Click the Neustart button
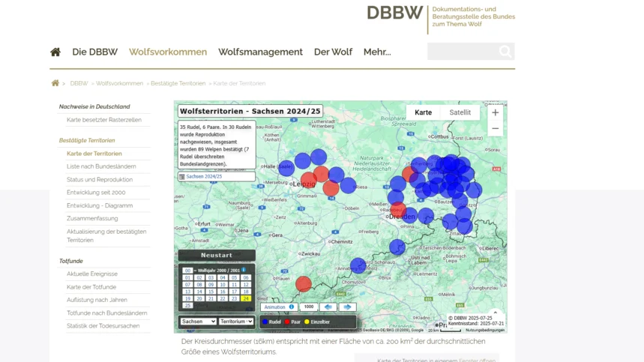644x362 pixels. pos(217,256)
